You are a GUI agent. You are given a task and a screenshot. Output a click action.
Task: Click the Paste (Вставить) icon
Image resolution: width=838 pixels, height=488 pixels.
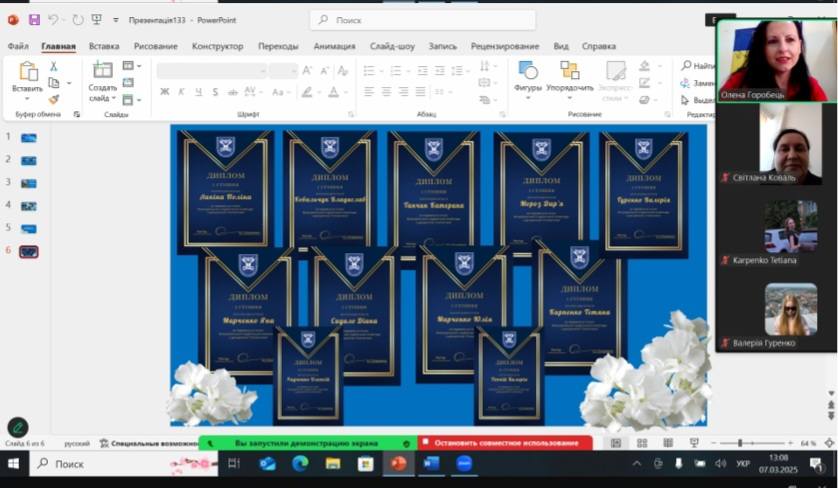point(27,71)
